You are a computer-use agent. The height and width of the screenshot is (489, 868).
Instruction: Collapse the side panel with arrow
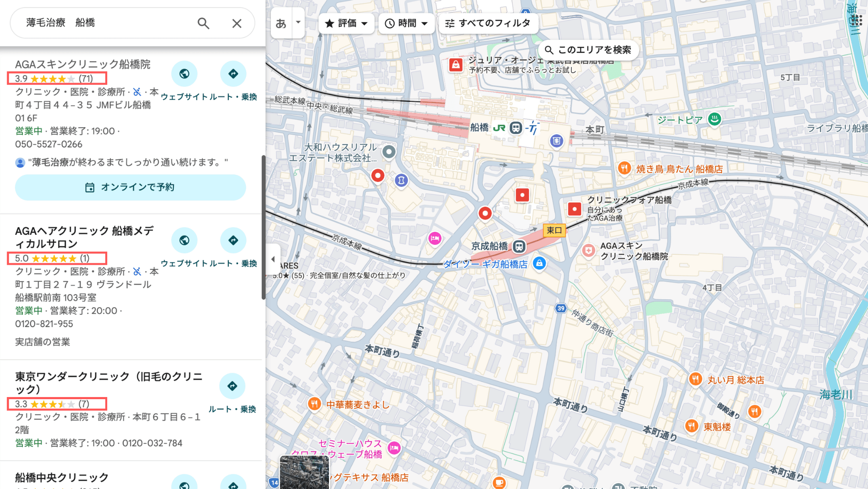[x=273, y=259]
